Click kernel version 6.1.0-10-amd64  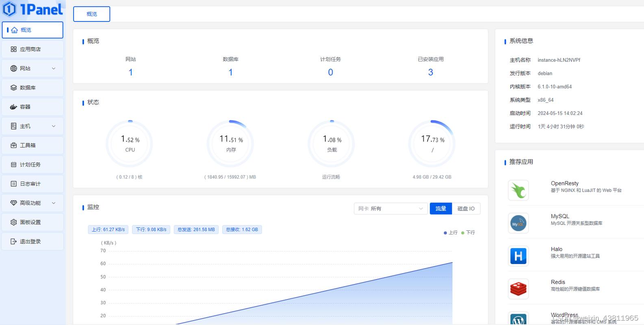(555, 87)
